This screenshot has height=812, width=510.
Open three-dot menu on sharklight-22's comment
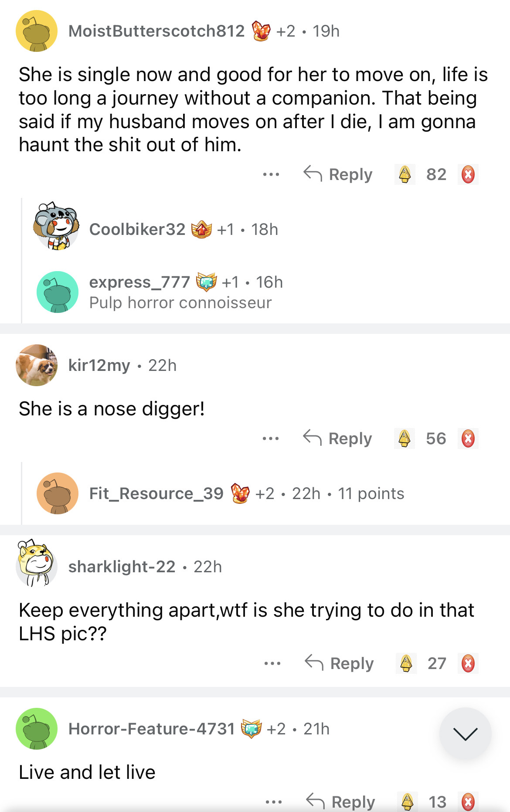pyautogui.click(x=272, y=663)
